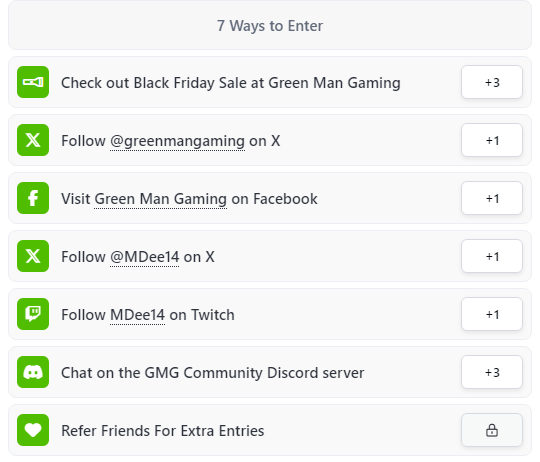Claim +3 for chatting on Discord server
This screenshot has height=462, width=540.
492,372
